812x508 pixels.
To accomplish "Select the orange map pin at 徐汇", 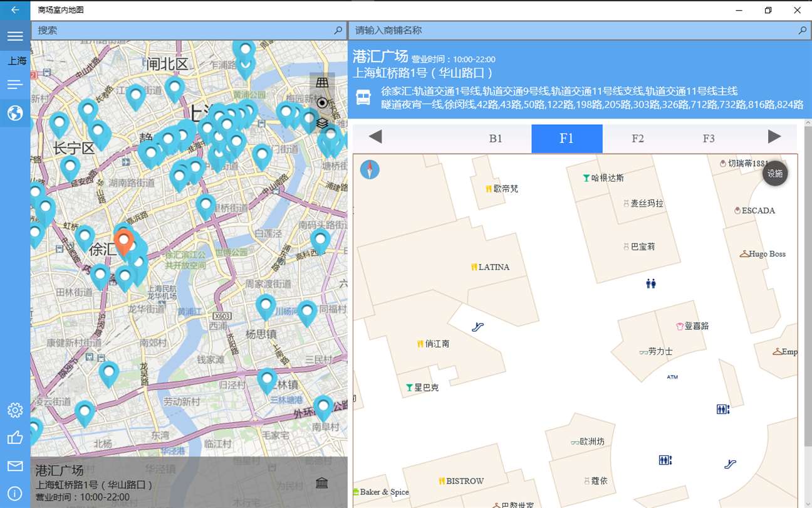I will point(124,243).
